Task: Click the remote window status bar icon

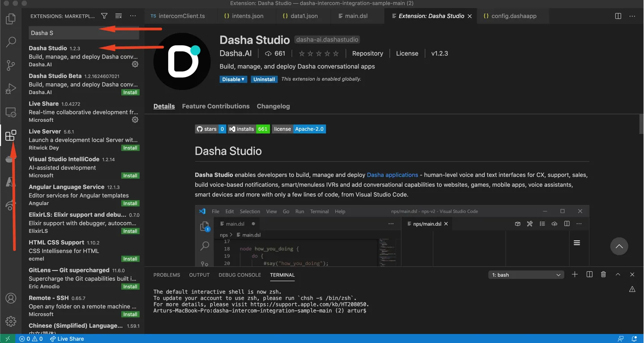Action: [8, 339]
